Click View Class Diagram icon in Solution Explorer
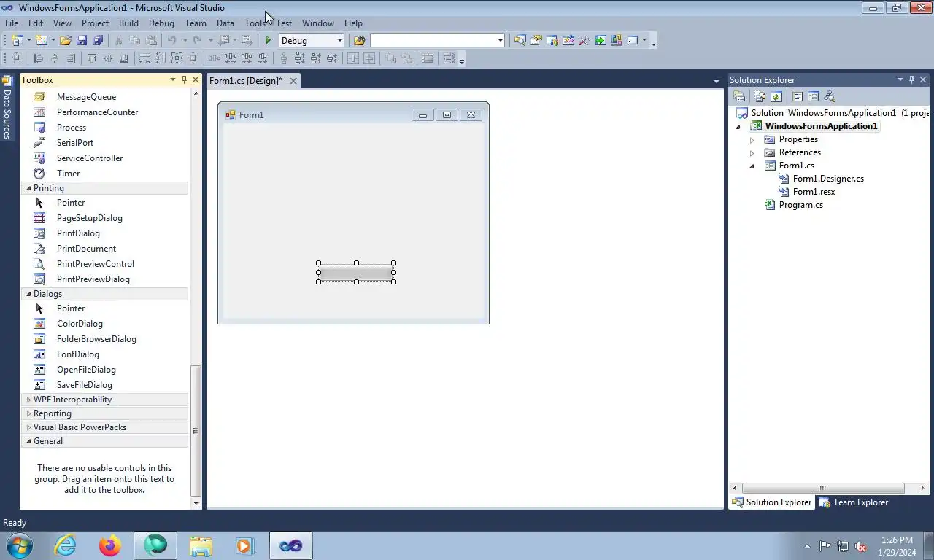This screenshot has width=934, height=560. pyautogui.click(x=829, y=96)
